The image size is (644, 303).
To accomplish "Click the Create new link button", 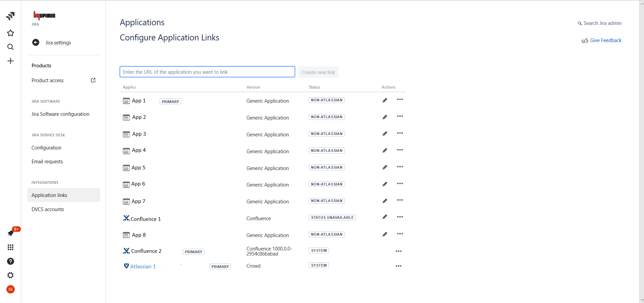I will click(318, 72).
